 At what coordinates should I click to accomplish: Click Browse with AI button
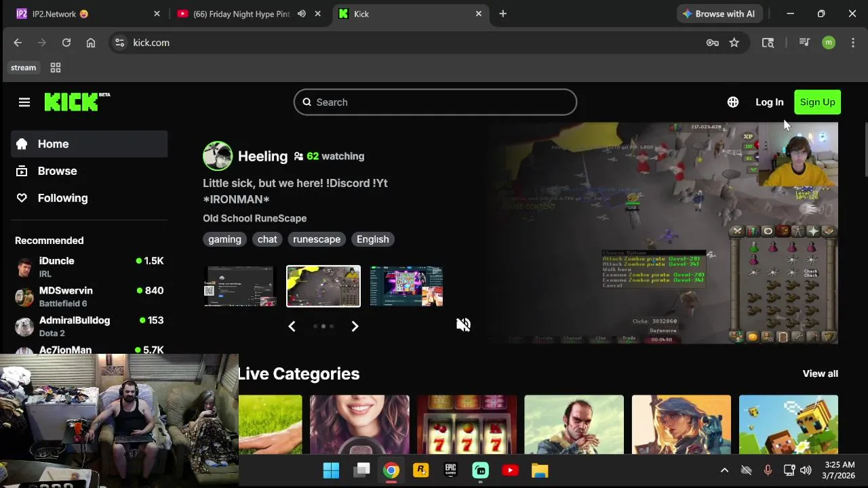pyautogui.click(x=720, y=14)
